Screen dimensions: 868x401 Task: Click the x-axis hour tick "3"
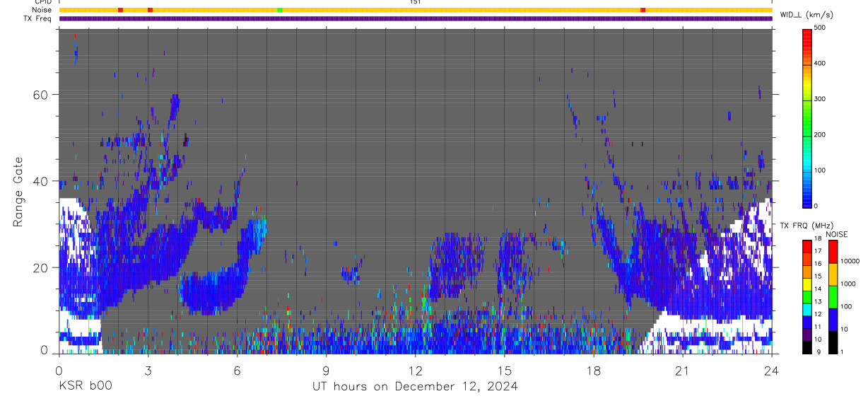(x=148, y=371)
